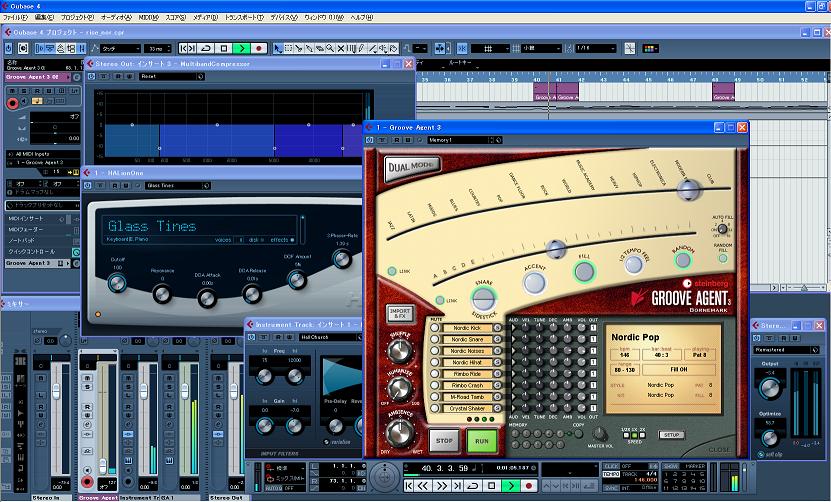
Task: Click the Groove Agent complexity slider ball
Action: (556, 249)
